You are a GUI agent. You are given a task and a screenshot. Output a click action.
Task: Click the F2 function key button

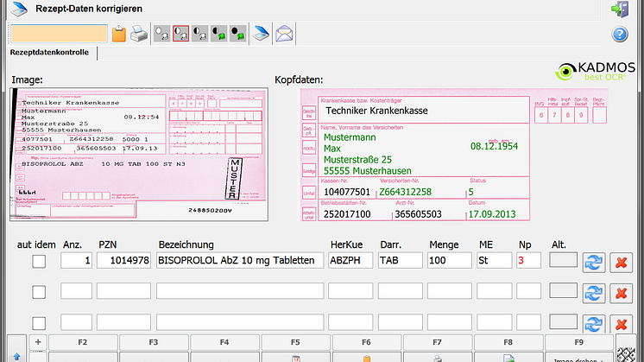click(83, 342)
